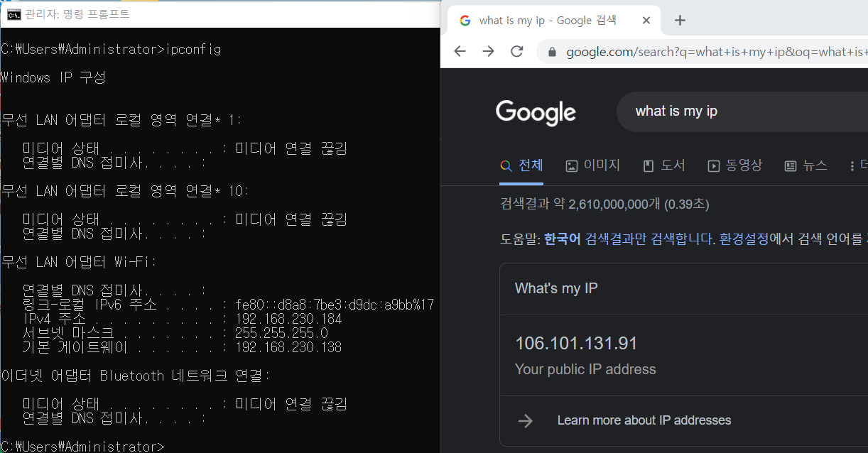Open the more options dots menu

coord(852,166)
